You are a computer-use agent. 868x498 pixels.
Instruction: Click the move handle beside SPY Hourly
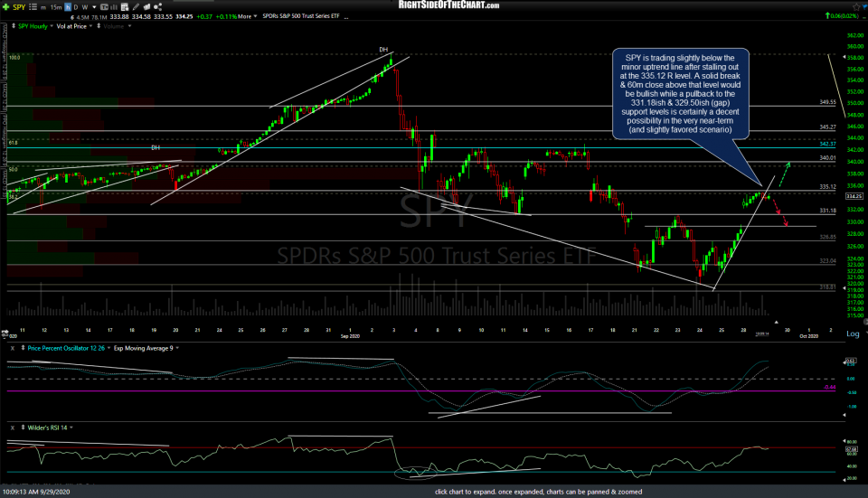click(14, 26)
